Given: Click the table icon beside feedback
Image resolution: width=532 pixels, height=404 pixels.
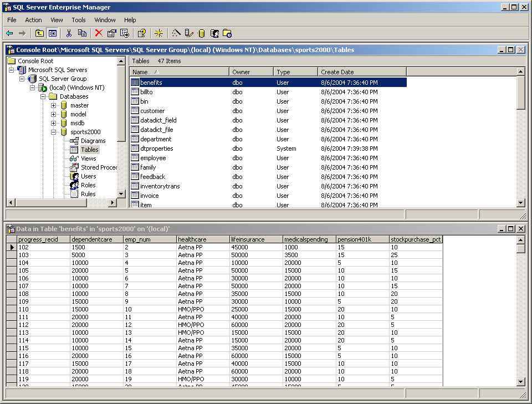Looking at the screenshot, I should click(135, 176).
